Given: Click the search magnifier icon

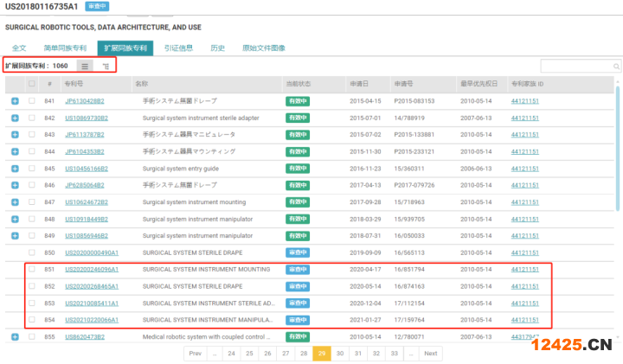Looking at the screenshot, I should click(x=616, y=66).
